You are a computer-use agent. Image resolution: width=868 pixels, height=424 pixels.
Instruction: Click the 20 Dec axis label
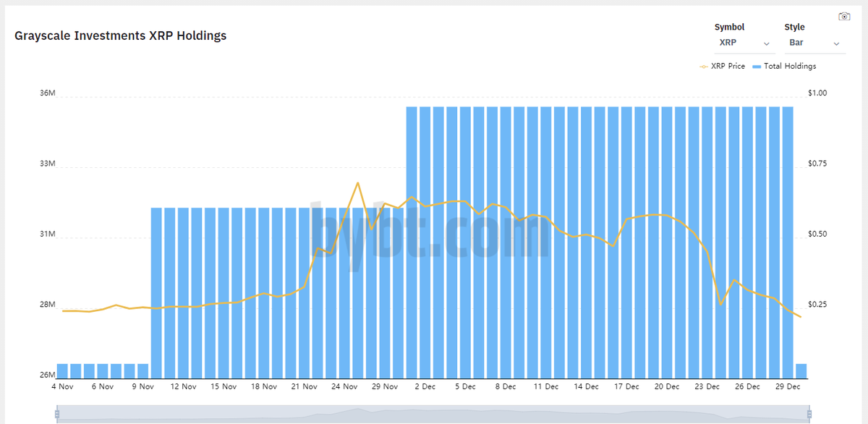(x=667, y=386)
